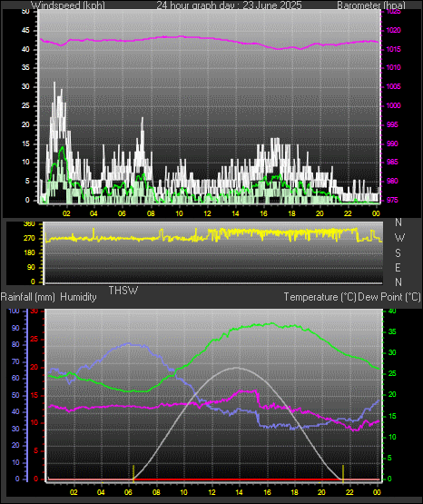The width and height of the screenshot is (423, 504).
Task: Click barometer axis value "990"
Action: point(392,143)
